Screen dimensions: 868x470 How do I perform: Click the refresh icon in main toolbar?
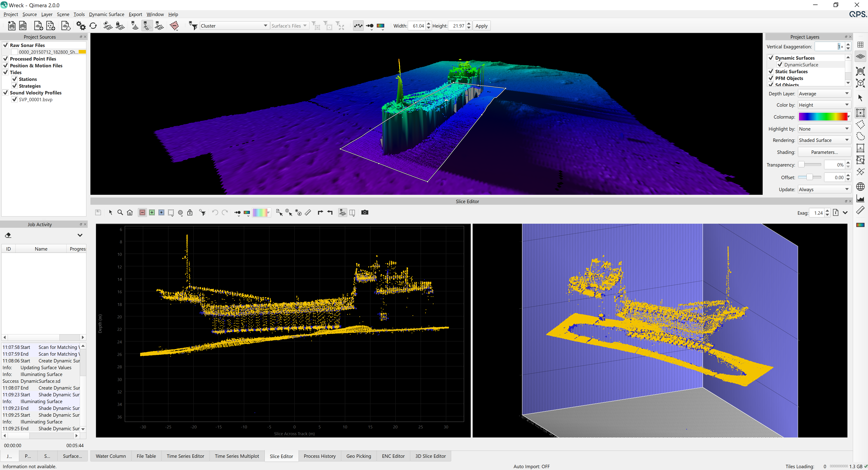(93, 26)
